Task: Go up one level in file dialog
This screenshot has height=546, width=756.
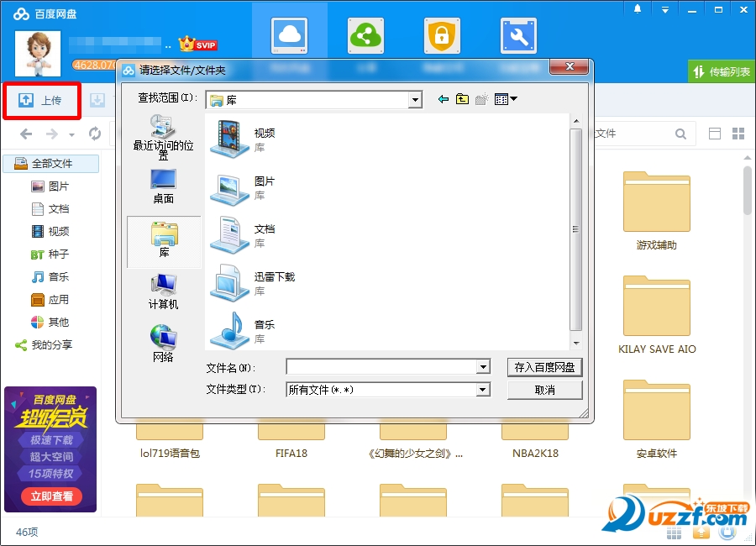Action: [x=462, y=99]
